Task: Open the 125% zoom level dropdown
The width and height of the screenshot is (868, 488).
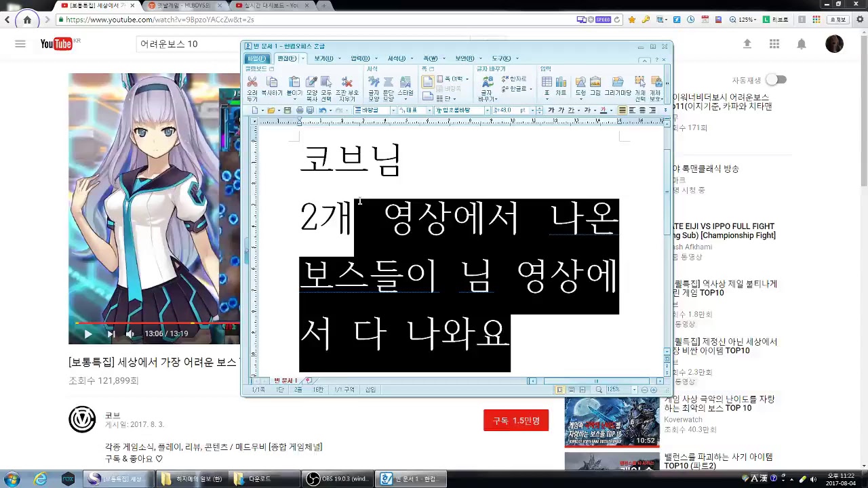Action: click(634, 390)
